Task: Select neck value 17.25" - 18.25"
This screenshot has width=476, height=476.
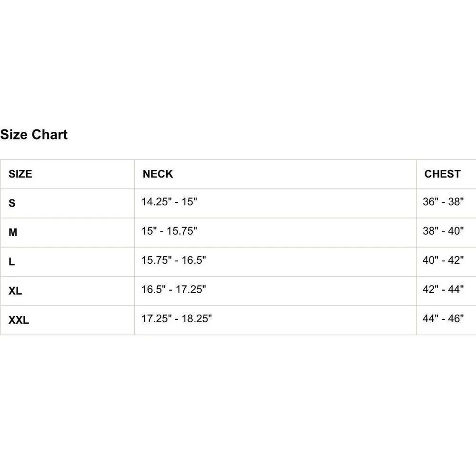Action: tap(177, 318)
